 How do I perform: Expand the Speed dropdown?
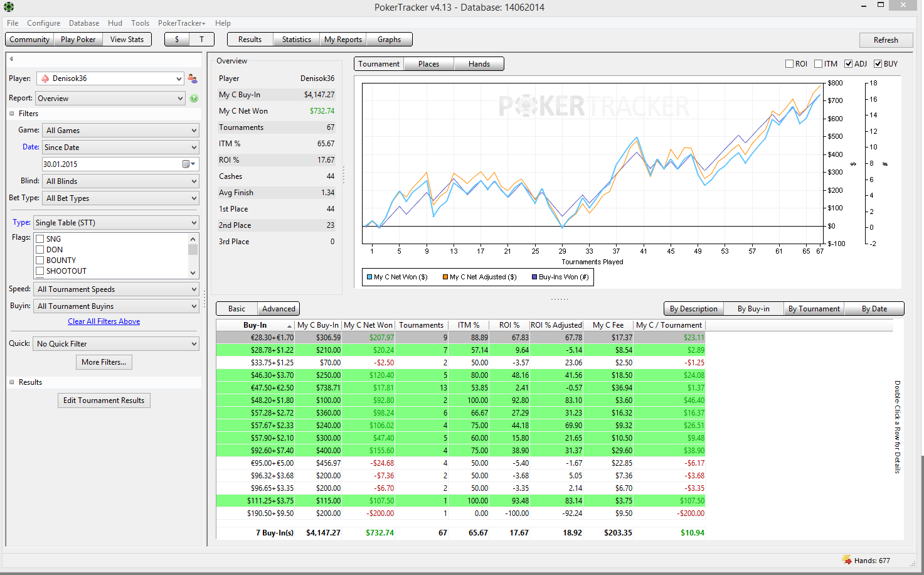[116, 289]
